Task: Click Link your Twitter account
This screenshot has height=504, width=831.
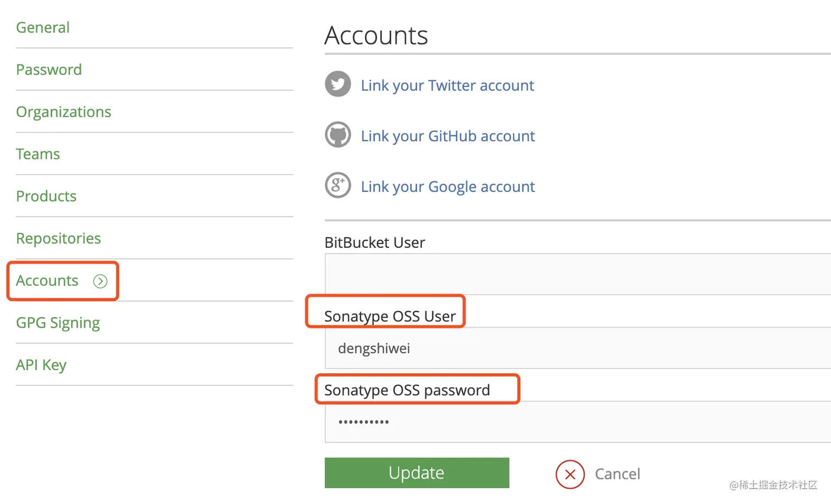Action: [447, 86]
